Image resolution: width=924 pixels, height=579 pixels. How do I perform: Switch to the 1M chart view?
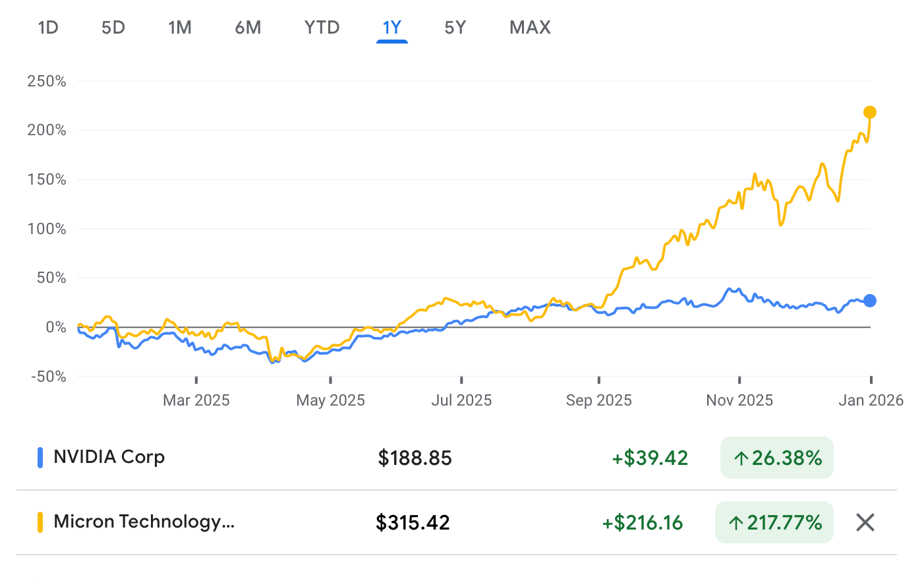pos(180,28)
